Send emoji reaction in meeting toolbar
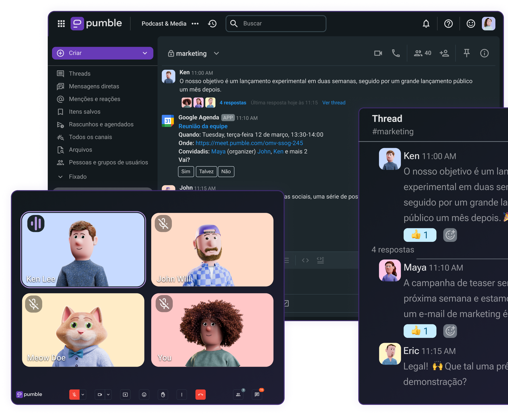The image size is (508, 420). coord(144,395)
